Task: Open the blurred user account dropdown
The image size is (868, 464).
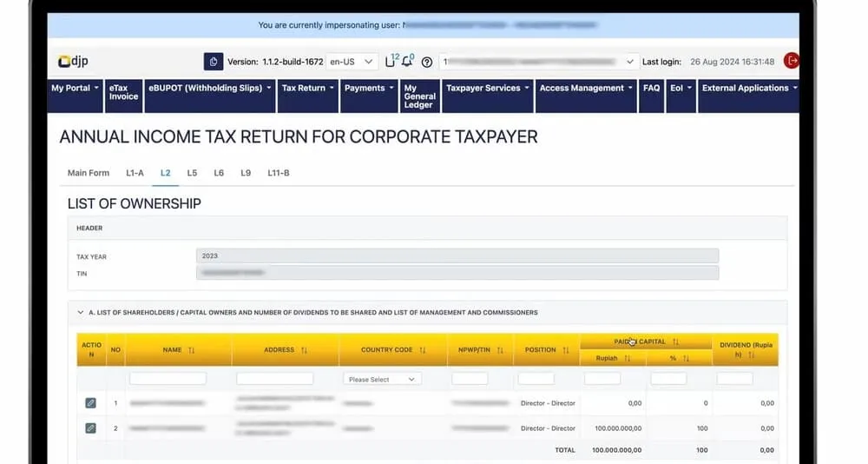Action: pyautogui.click(x=539, y=62)
